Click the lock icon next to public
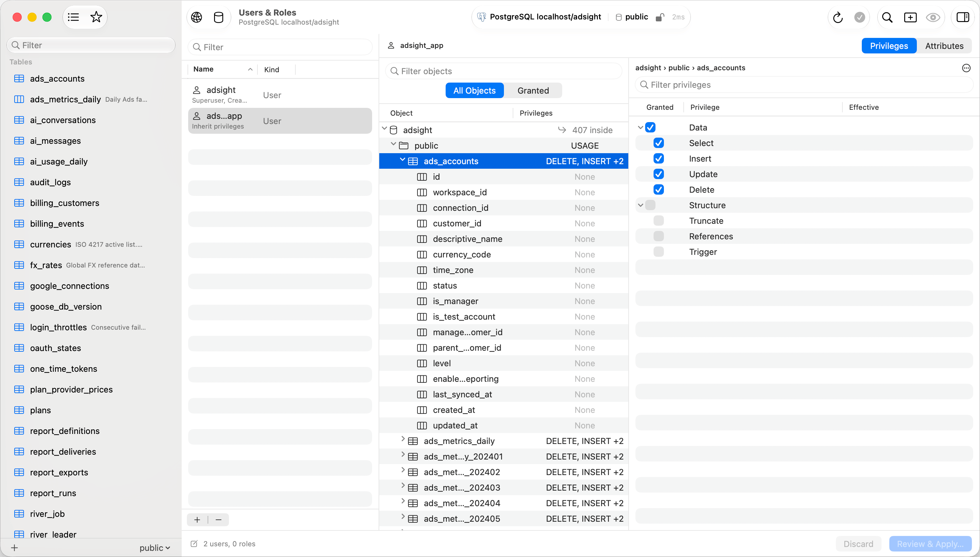Image resolution: width=980 pixels, height=557 pixels. [659, 17]
